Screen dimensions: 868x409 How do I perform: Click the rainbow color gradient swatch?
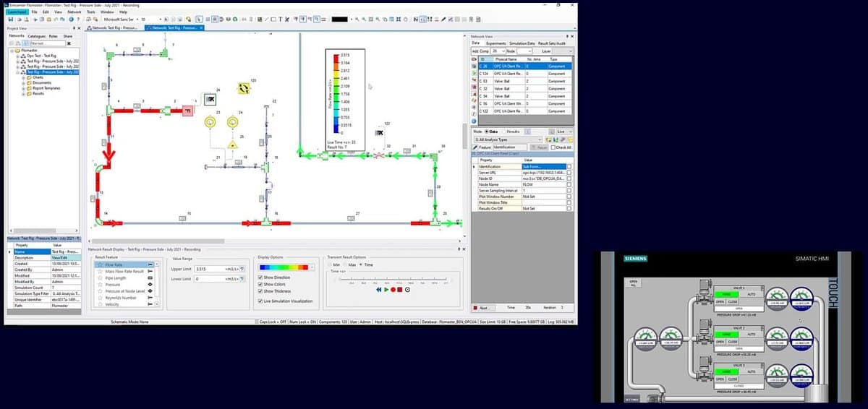coord(284,268)
